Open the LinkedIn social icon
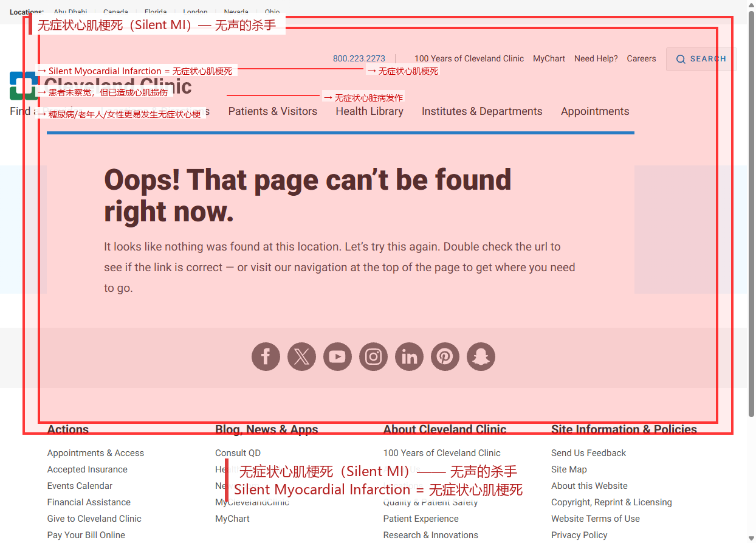This screenshot has height=543, width=756. [409, 356]
